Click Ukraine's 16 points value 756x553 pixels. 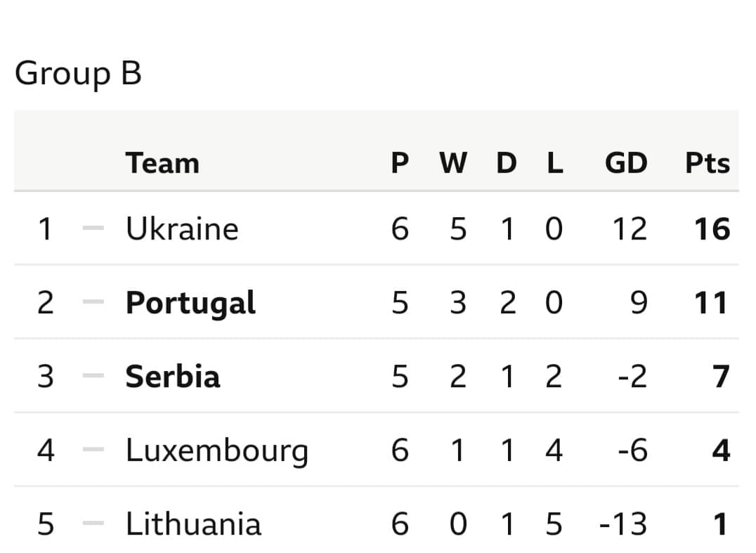(712, 229)
